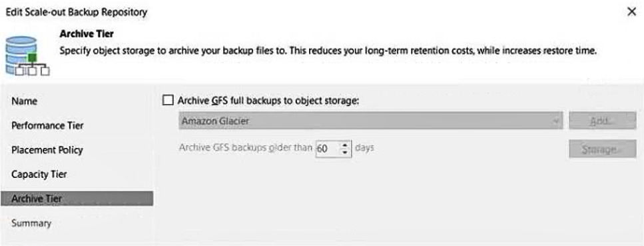Click the Archive GFS backups older than label
This screenshot has width=644, height=246.
click(246, 148)
